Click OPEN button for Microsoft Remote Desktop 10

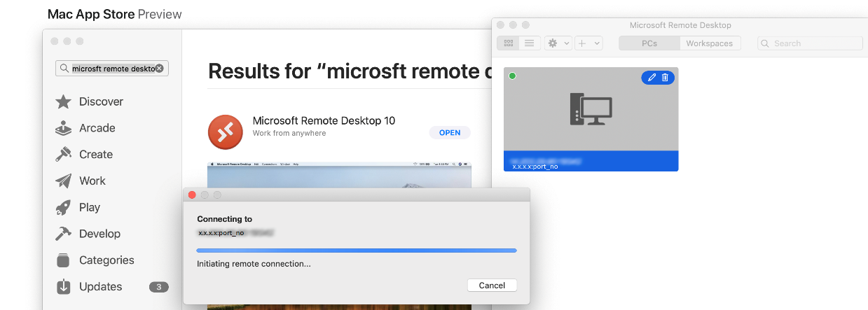[x=450, y=133]
